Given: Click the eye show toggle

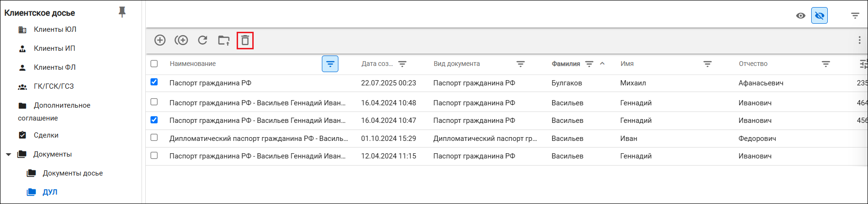Looking at the screenshot, I should click(x=800, y=16).
